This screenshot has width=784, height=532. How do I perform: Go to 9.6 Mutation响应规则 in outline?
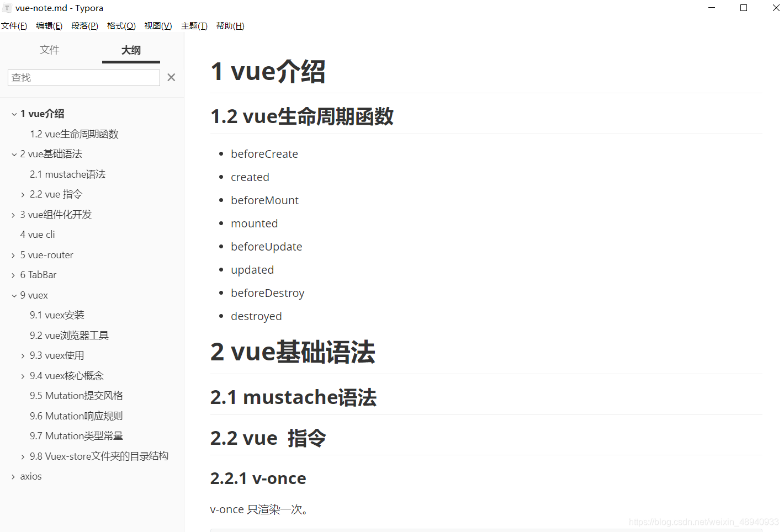(76, 416)
